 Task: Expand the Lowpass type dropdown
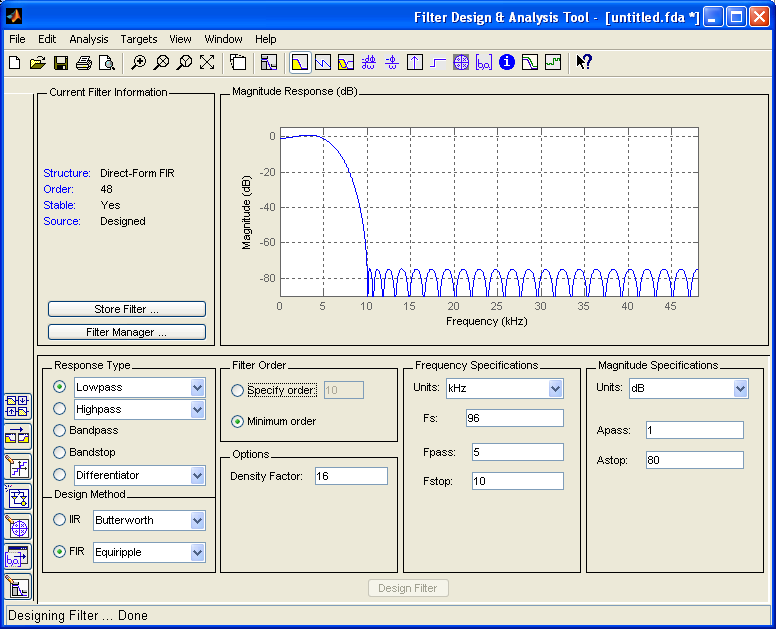[197, 387]
